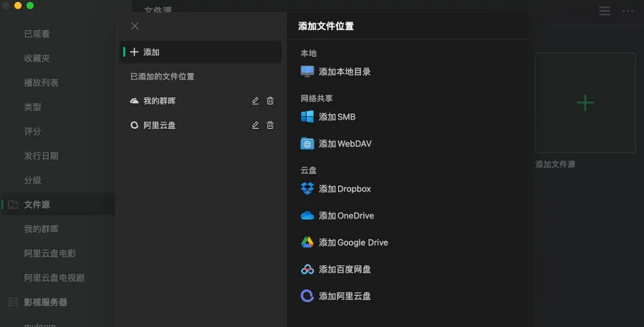Choose 添加 SMB network share option

(x=337, y=117)
